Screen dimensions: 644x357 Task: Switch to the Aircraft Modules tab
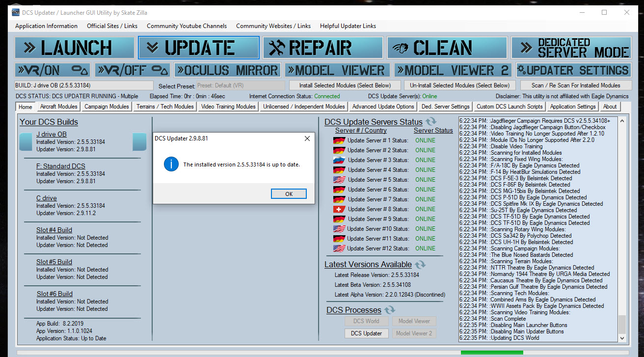(58, 107)
